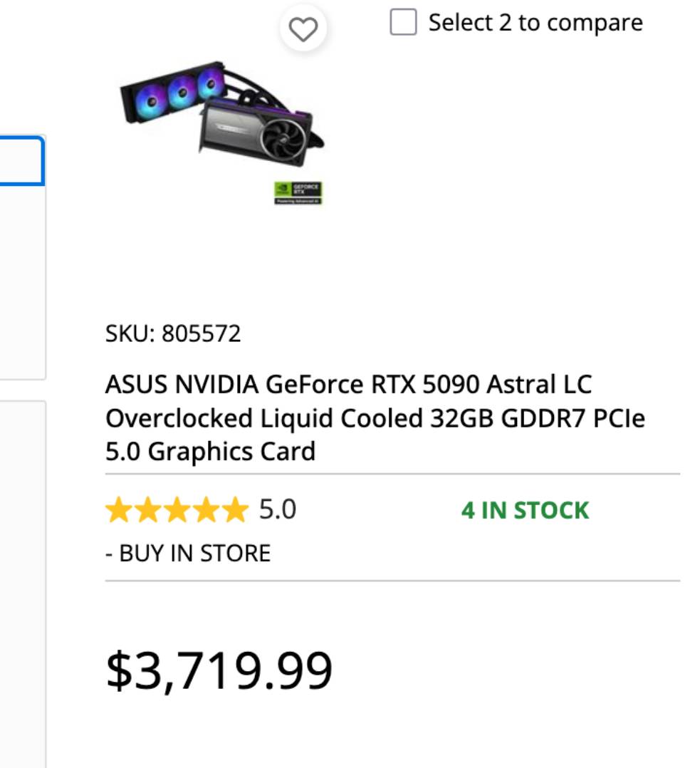Click the middle yellow rating star
Viewport: 700px width, 768px height.
(x=177, y=511)
